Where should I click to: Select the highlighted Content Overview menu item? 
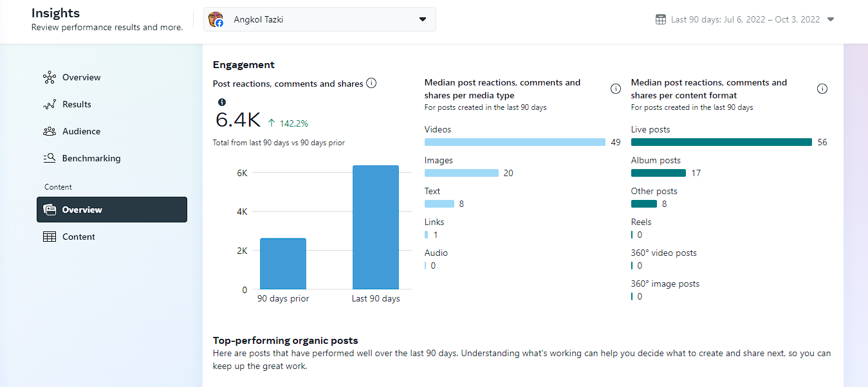(112, 210)
